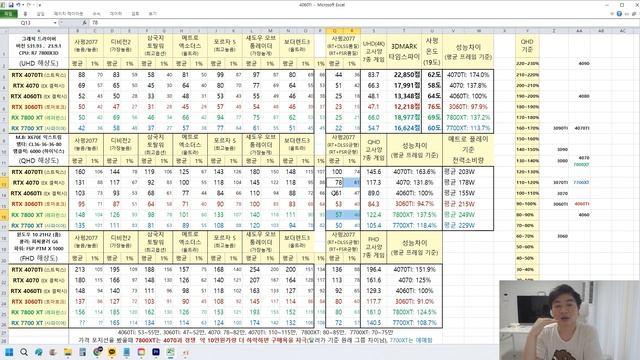Click the 3DMARK 타임스파이 header cell
The image size is (640, 360).
point(404,51)
